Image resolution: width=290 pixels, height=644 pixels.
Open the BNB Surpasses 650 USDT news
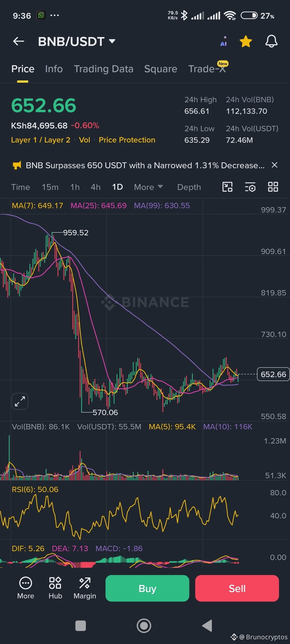[145, 165]
